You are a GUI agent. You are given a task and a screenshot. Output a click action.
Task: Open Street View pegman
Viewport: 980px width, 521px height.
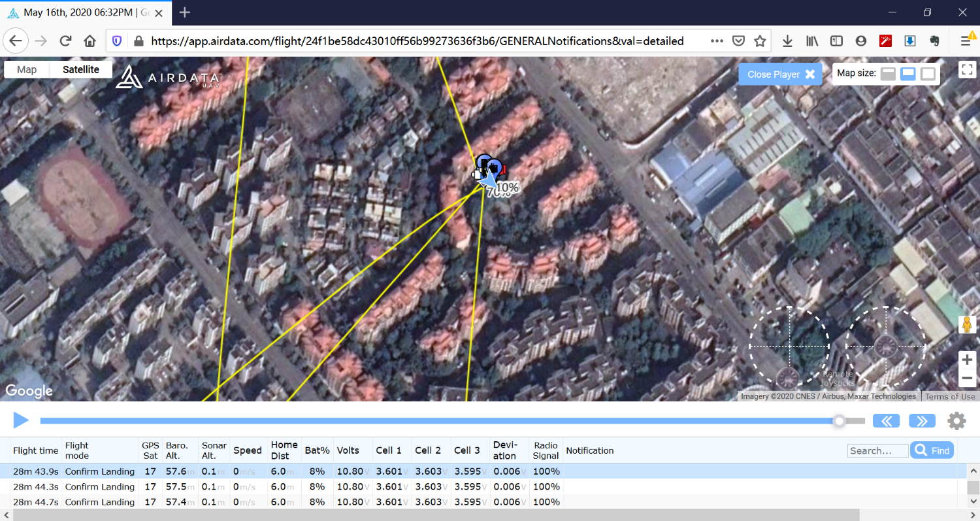coord(967,324)
